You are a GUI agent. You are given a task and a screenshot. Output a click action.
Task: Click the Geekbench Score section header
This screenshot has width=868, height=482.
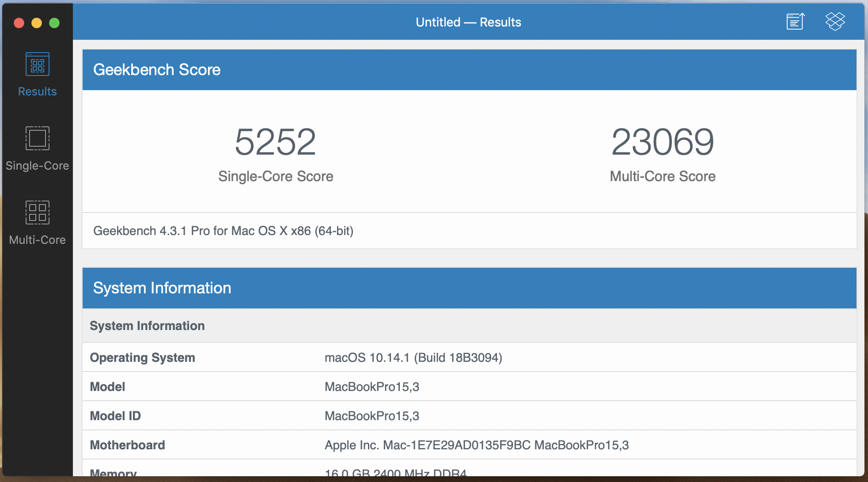157,70
